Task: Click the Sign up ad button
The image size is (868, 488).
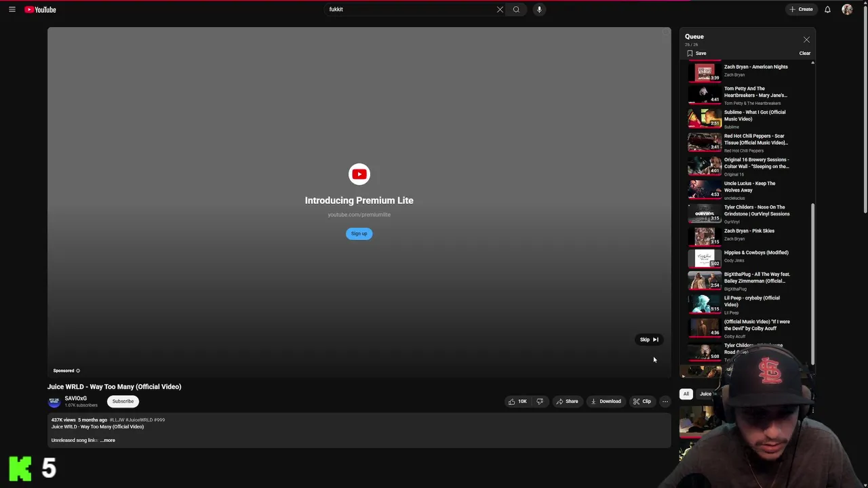Action: pyautogui.click(x=359, y=234)
